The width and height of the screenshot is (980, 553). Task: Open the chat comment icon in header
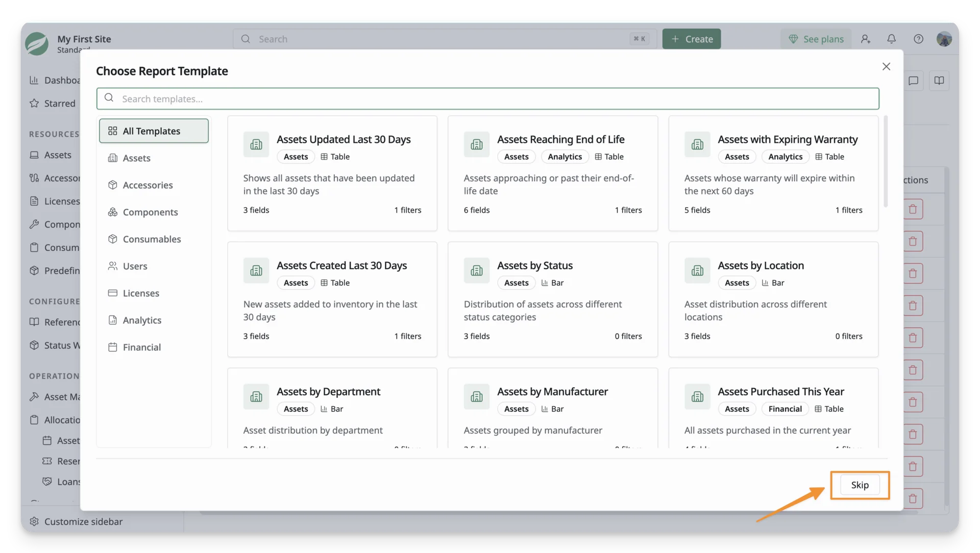pos(913,81)
